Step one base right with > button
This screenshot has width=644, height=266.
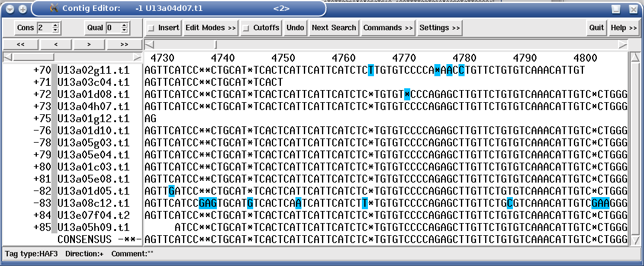point(89,44)
